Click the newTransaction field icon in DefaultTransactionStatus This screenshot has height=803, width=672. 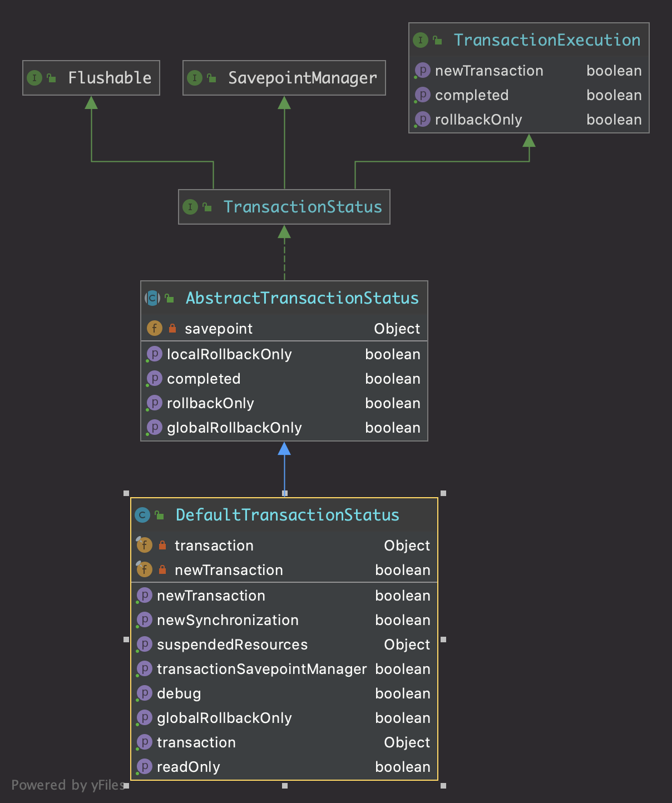[x=144, y=569]
